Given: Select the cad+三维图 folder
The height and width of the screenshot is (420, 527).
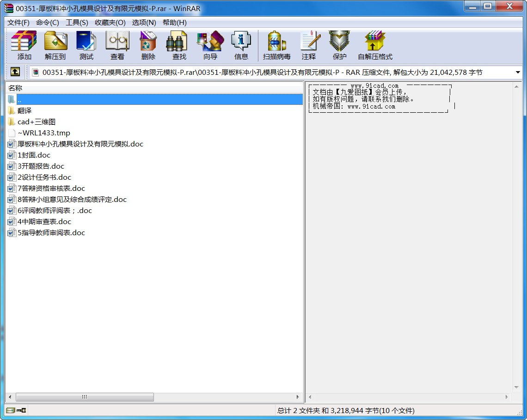Looking at the screenshot, I should click(x=36, y=122).
